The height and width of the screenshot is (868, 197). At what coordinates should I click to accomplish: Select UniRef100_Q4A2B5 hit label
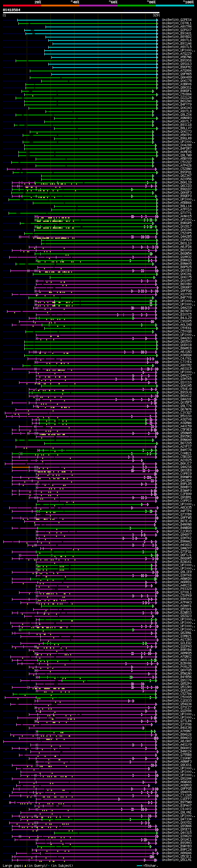[x=177, y=236]
